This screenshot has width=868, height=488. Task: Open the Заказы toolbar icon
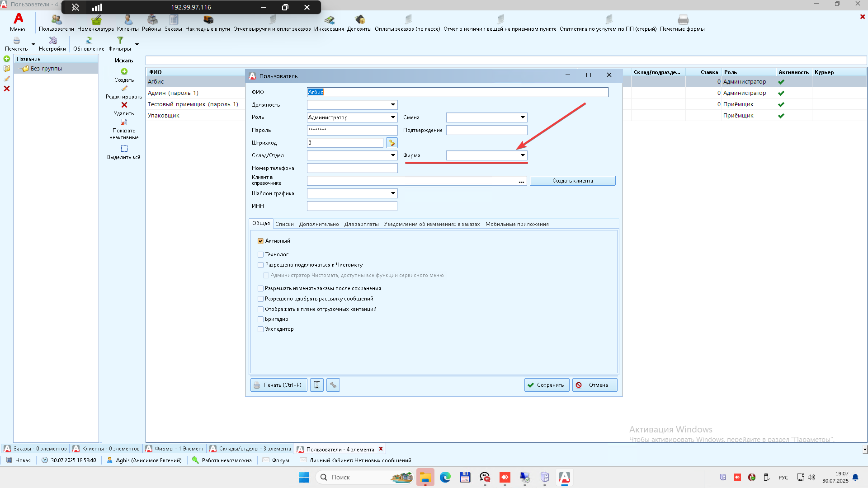pyautogui.click(x=174, y=20)
